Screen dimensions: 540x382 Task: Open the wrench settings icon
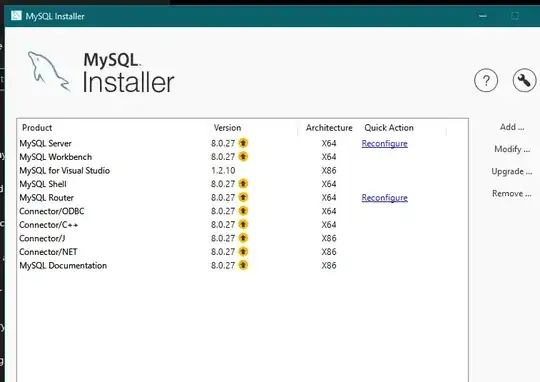pos(524,81)
